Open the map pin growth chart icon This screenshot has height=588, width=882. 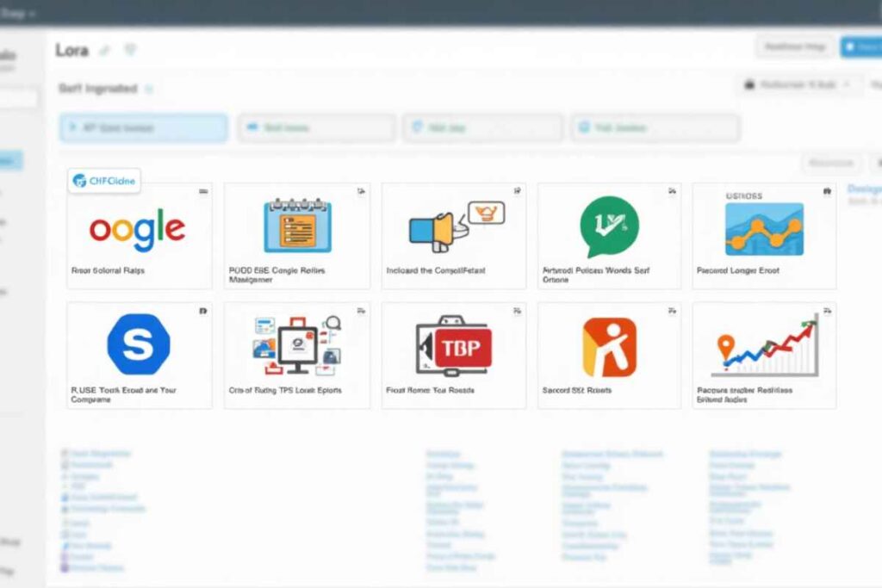pos(765,346)
